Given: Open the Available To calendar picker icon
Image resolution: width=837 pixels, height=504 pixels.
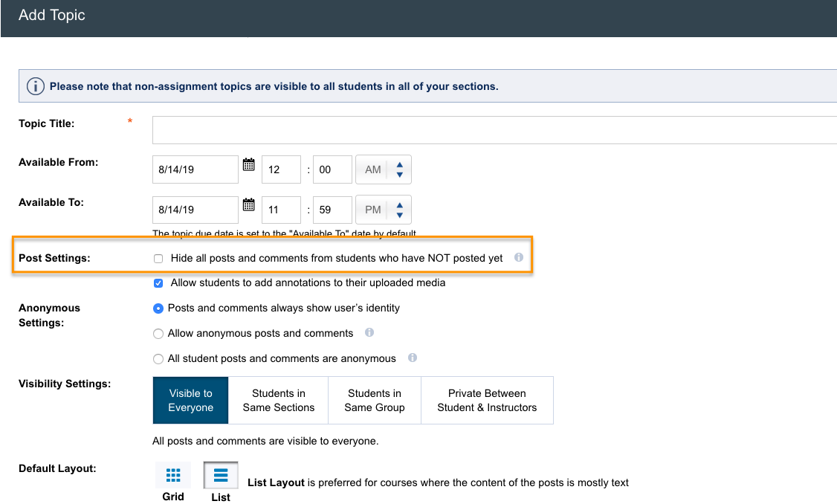Looking at the screenshot, I should (x=249, y=205).
